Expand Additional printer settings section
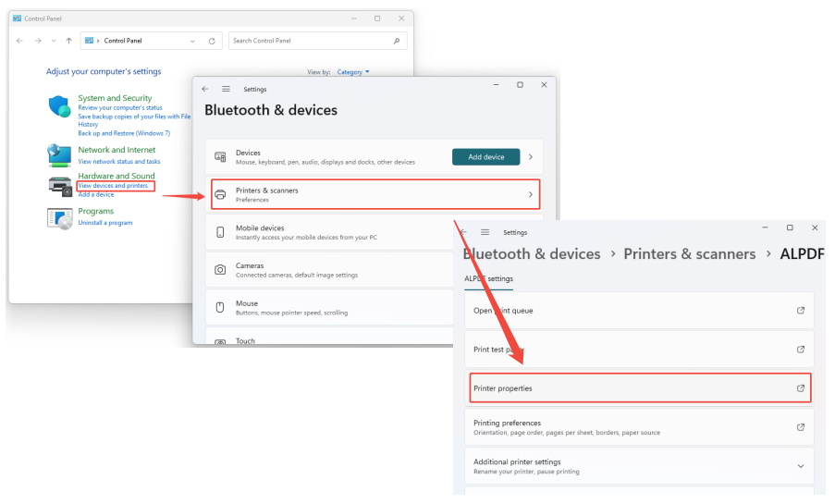 tap(800, 466)
